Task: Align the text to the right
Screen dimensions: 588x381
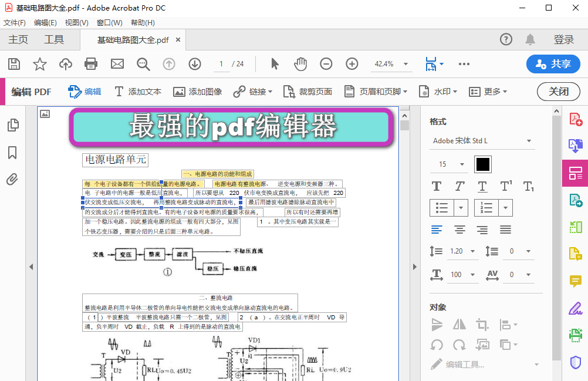Action: (482, 230)
